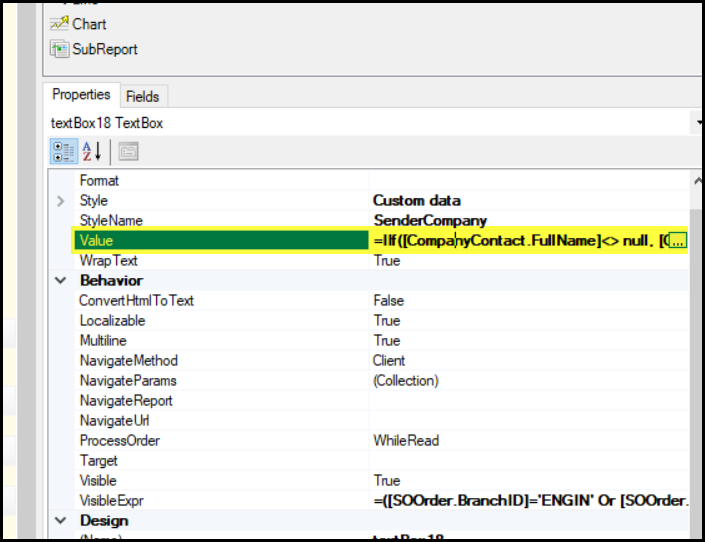Switch to the Fields tab

click(x=142, y=97)
